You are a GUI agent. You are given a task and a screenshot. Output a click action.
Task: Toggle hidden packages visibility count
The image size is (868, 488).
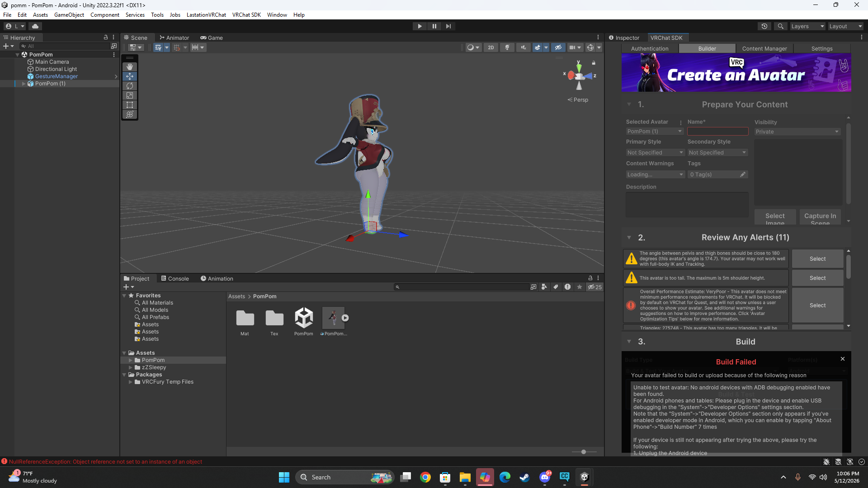pos(594,287)
